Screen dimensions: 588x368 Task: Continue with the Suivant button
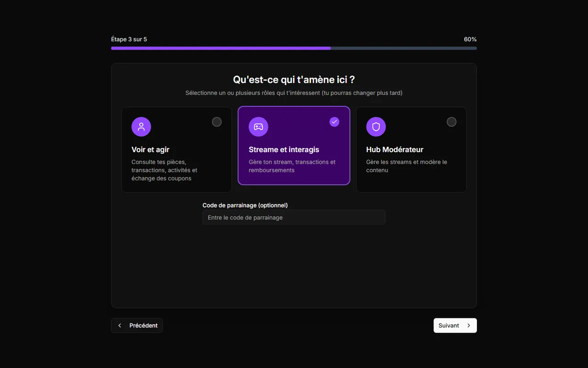pyautogui.click(x=455, y=325)
